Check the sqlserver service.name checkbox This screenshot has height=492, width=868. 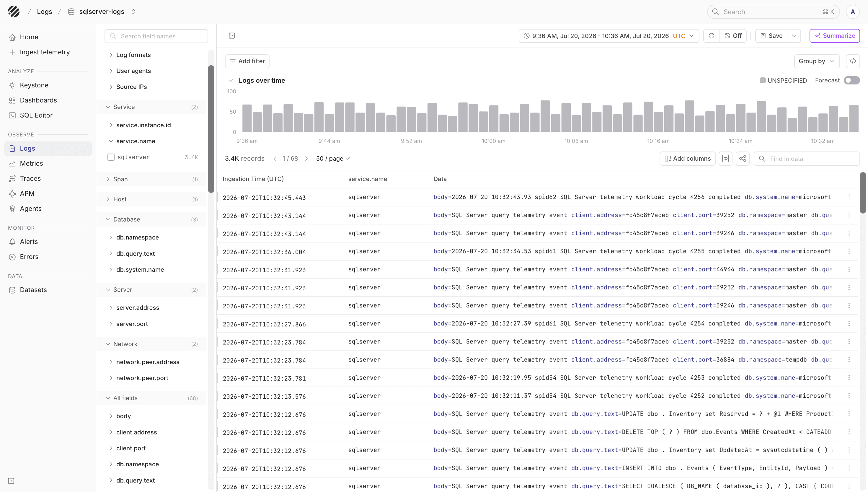coord(111,157)
